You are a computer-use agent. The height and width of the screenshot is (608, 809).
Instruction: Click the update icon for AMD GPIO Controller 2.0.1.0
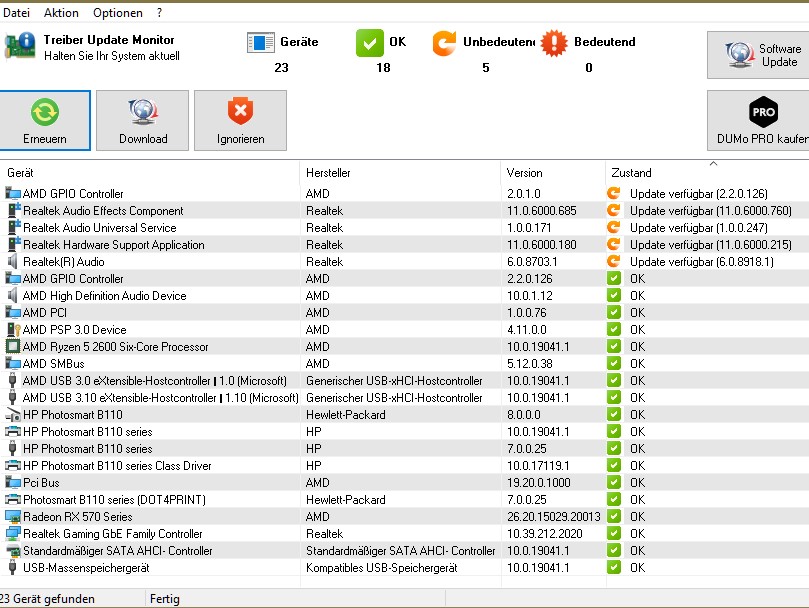613,194
